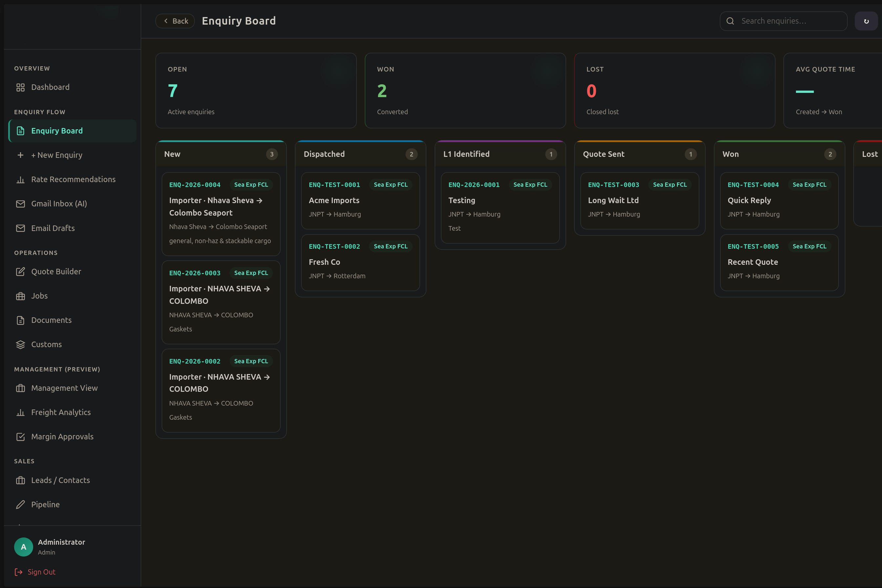
Task: Click the Email Drafts envelope icon
Action: point(20,228)
